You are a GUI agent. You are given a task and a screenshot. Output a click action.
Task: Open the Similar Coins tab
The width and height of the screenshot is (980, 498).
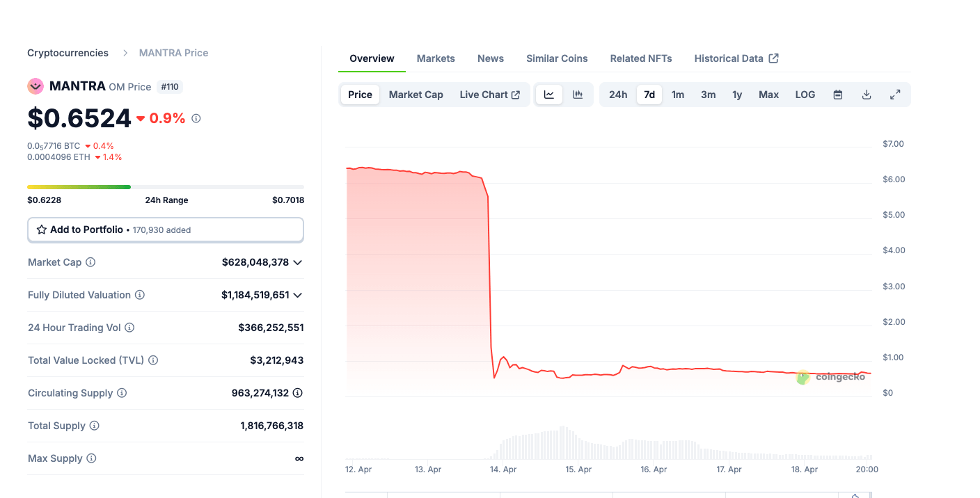(557, 58)
